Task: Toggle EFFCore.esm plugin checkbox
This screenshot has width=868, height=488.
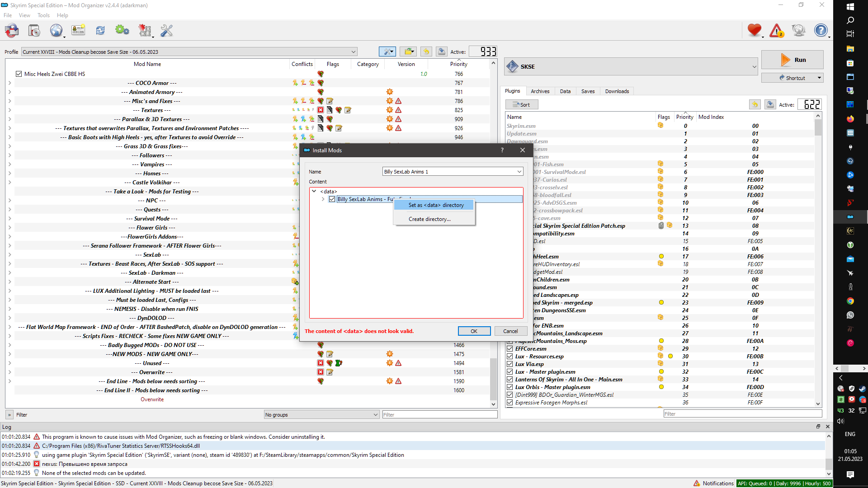Action: 509,349
